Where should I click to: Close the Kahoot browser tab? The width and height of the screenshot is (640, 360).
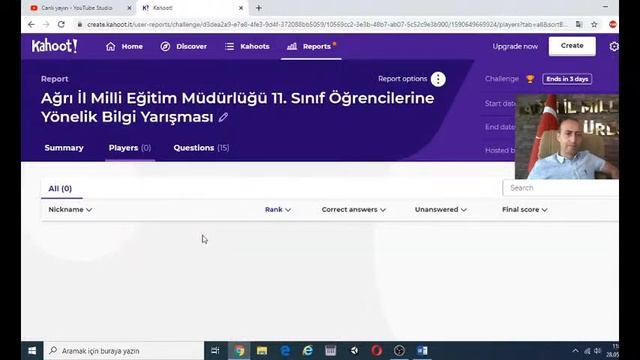241,8
